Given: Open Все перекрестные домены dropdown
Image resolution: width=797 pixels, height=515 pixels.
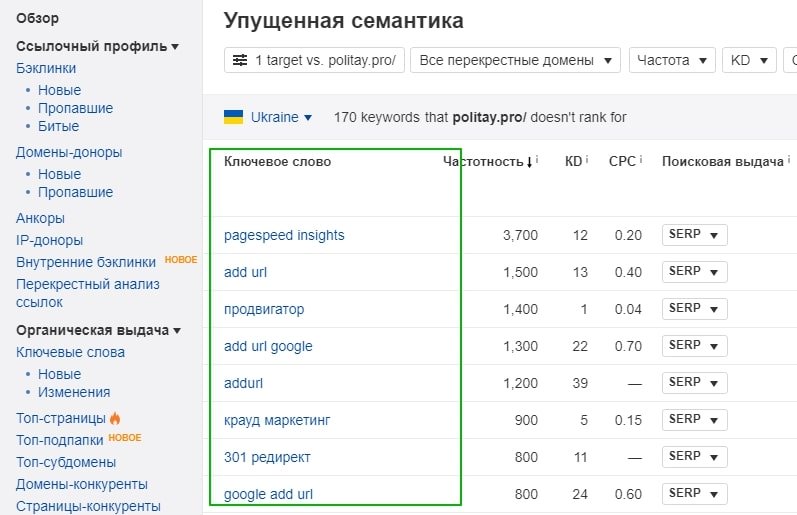Looking at the screenshot, I should [x=515, y=60].
